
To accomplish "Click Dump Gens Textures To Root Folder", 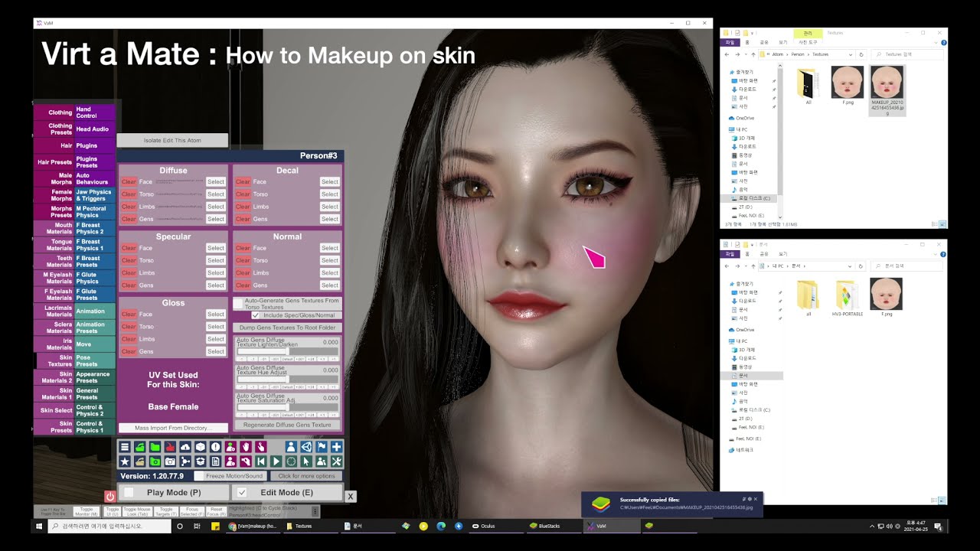I will (287, 328).
